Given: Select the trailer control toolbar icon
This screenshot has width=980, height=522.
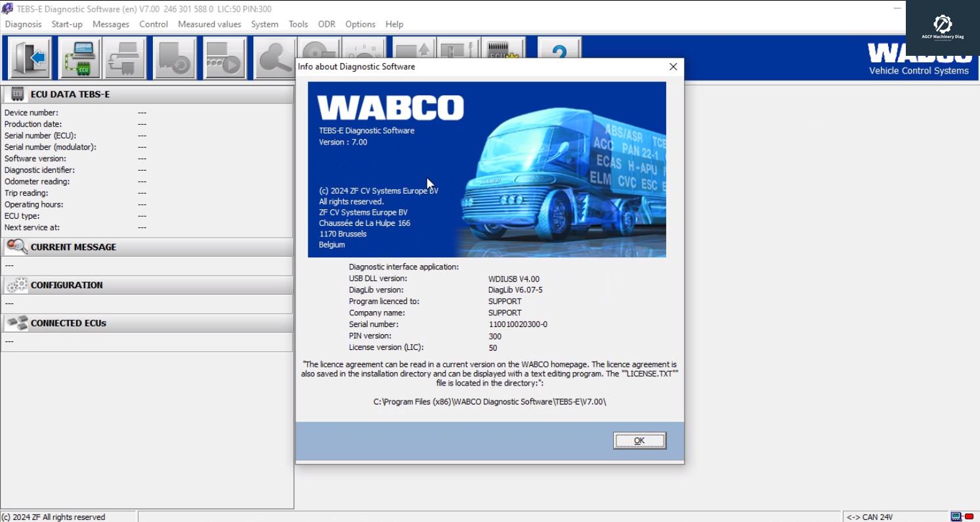Looking at the screenshot, I should click(174, 58).
